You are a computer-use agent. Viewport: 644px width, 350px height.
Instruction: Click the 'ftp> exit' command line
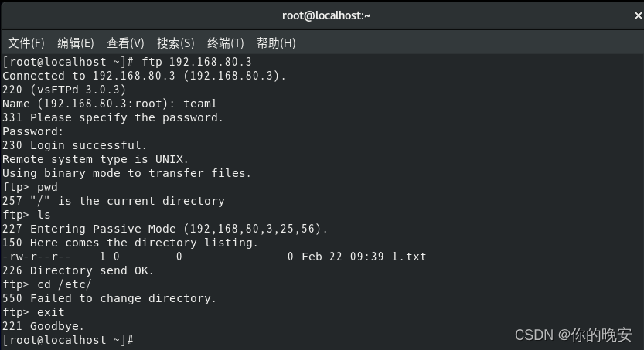(x=33, y=312)
